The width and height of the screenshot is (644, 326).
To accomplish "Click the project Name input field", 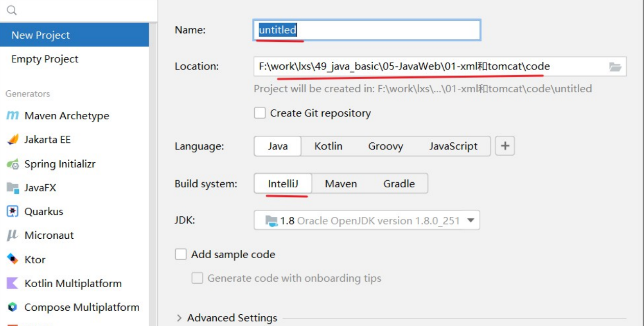I will tap(367, 30).
